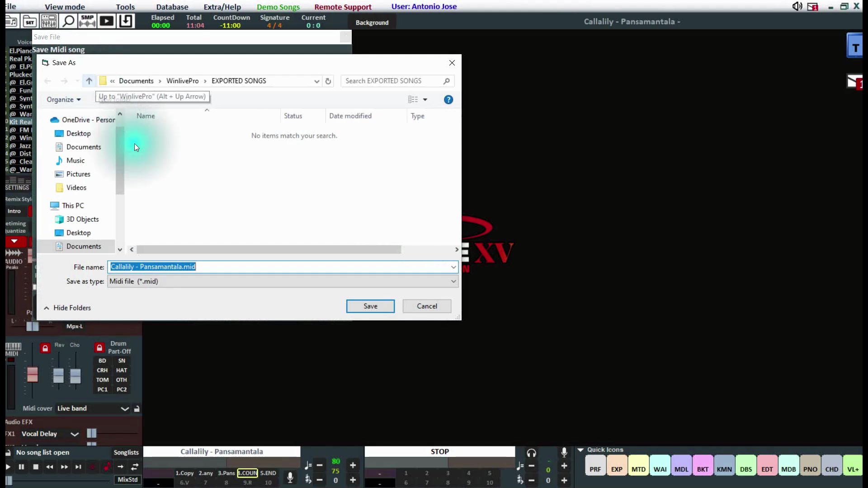Click the video play toolbar icon
868x488 pixels.
click(x=107, y=21)
